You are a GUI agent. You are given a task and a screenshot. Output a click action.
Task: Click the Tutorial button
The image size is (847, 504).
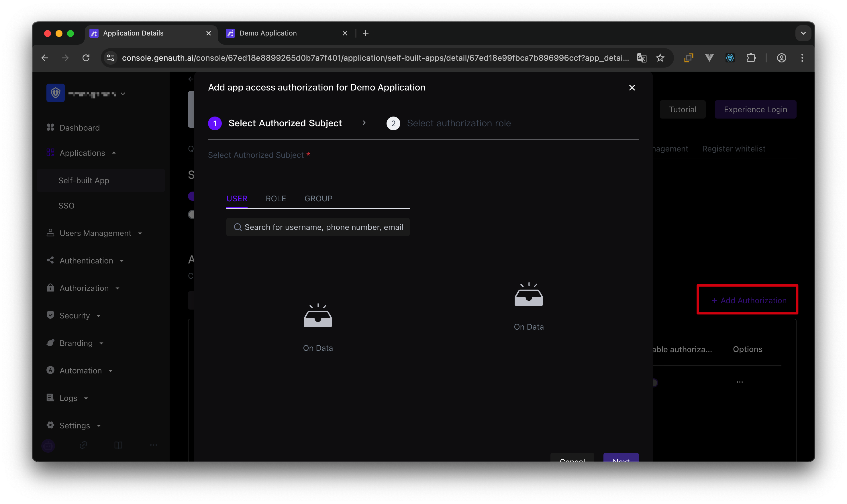click(x=682, y=109)
